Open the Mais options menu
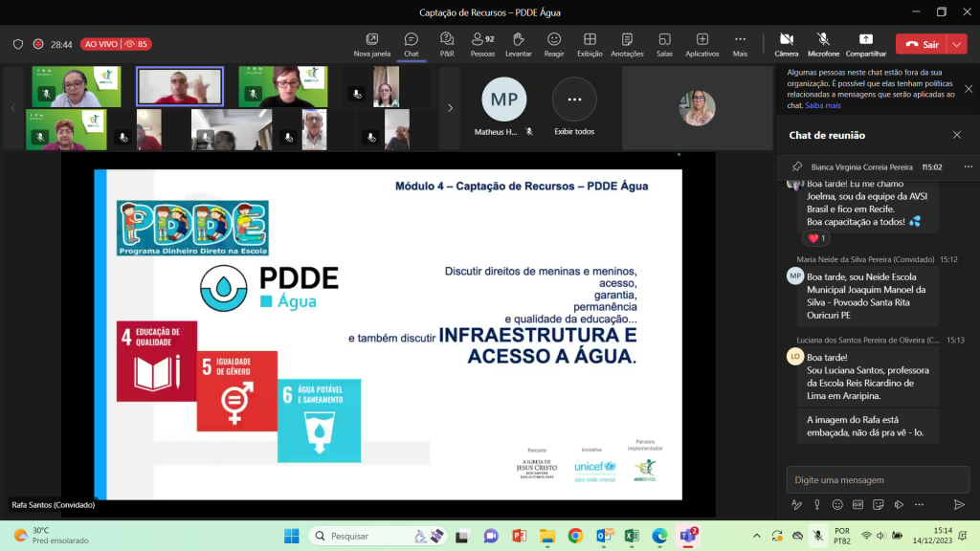Screen dimensions: 980x551 pyautogui.click(x=740, y=44)
